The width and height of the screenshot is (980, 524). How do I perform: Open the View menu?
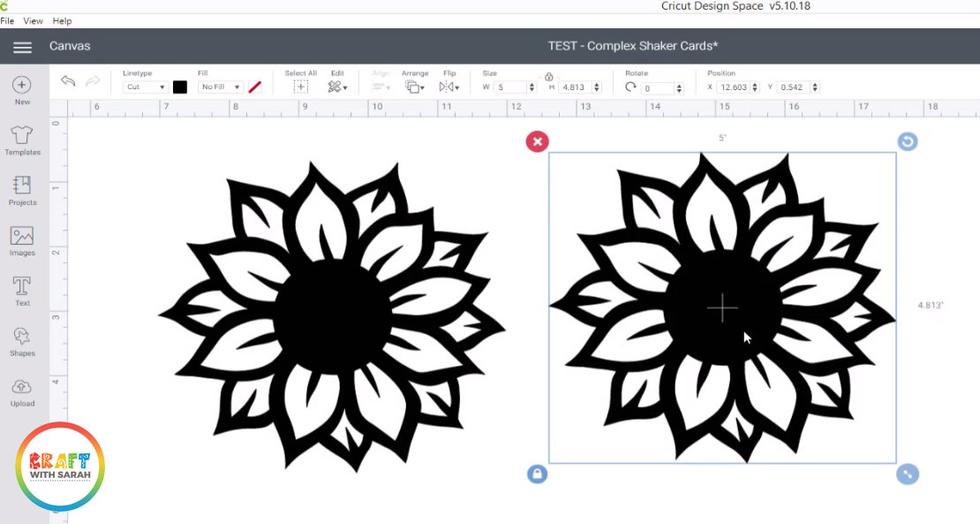(x=33, y=20)
